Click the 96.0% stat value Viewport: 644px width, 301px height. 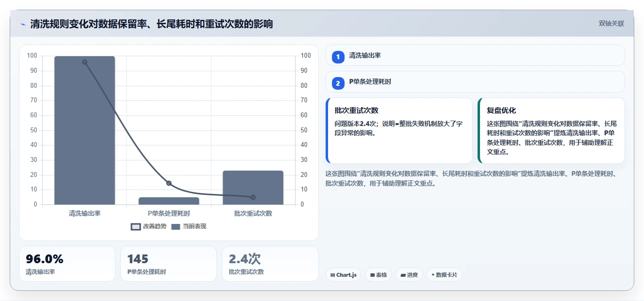point(45,259)
